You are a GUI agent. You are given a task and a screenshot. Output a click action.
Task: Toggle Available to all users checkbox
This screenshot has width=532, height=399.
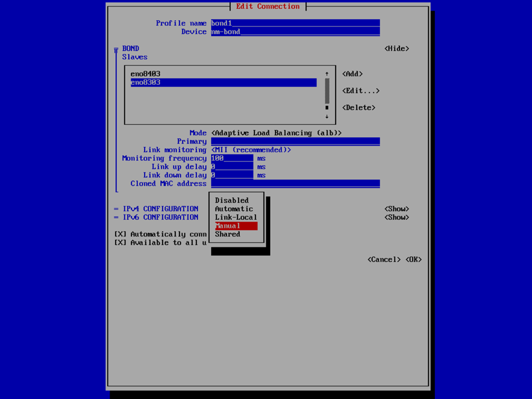(x=120, y=243)
